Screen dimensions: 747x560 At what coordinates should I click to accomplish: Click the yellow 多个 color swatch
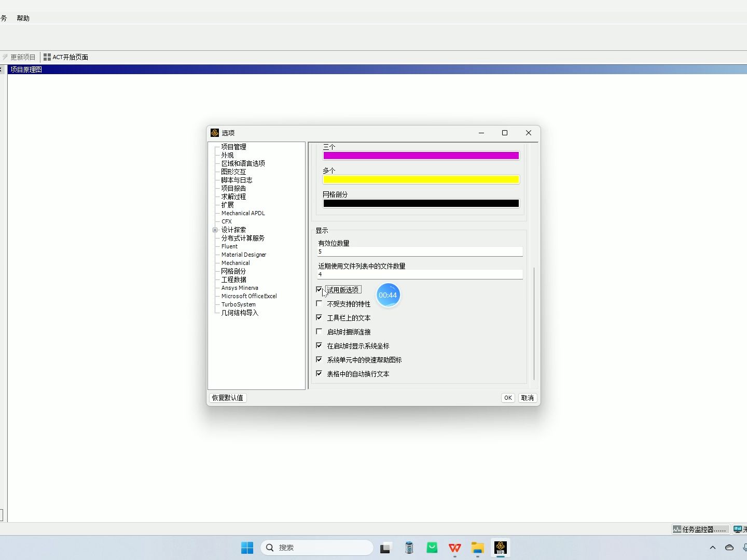(421, 179)
